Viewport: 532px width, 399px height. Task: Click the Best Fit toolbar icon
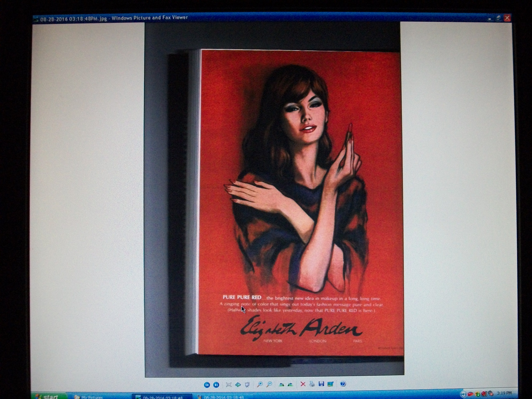(229, 385)
